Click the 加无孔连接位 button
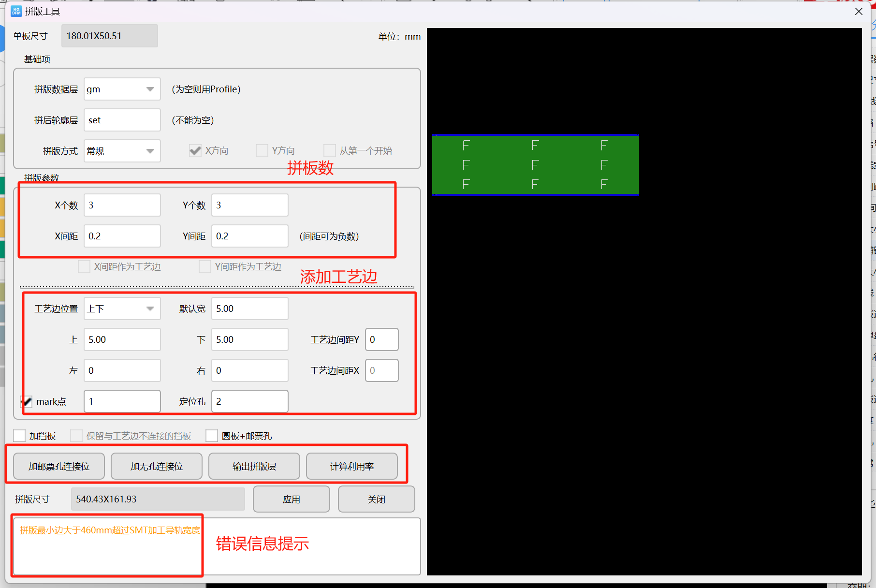The height and width of the screenshot is (588, 876). (x=157, y=466)
